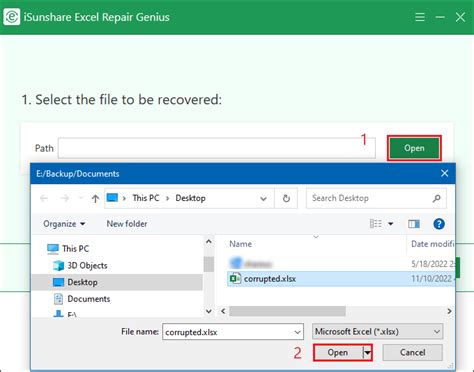Close the E:/Backup/Documents file dialog
474x372 pixels.
(444, 173)
